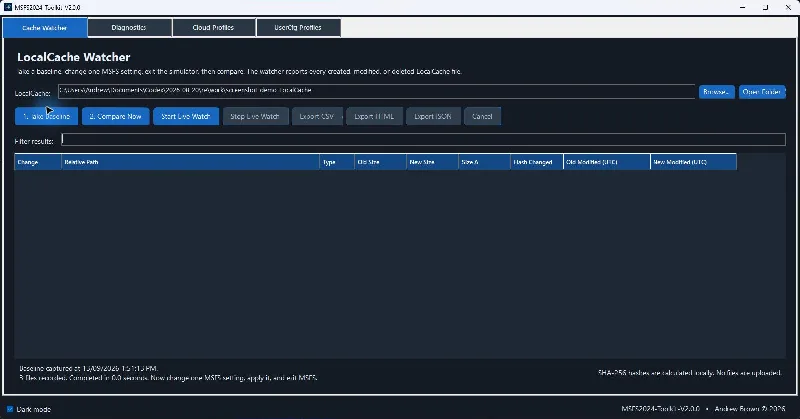Click the Browse button
This screenshot has height=419, width=800.
point(716,92)
